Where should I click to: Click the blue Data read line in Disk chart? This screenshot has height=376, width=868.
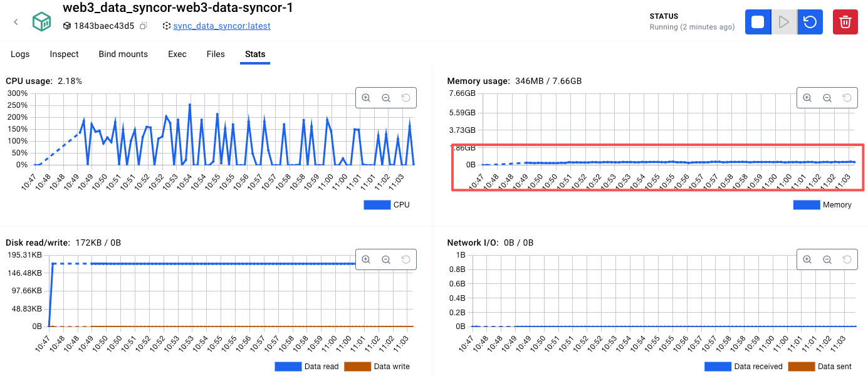coord(222,264)
